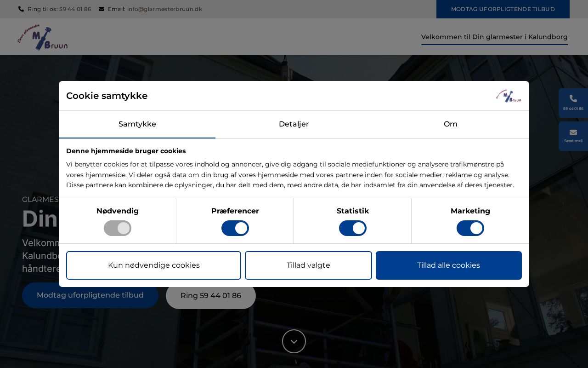588x368 pixels.
Task: Turn off the Statistik cookie switch
Action: [x=353, y=228]
